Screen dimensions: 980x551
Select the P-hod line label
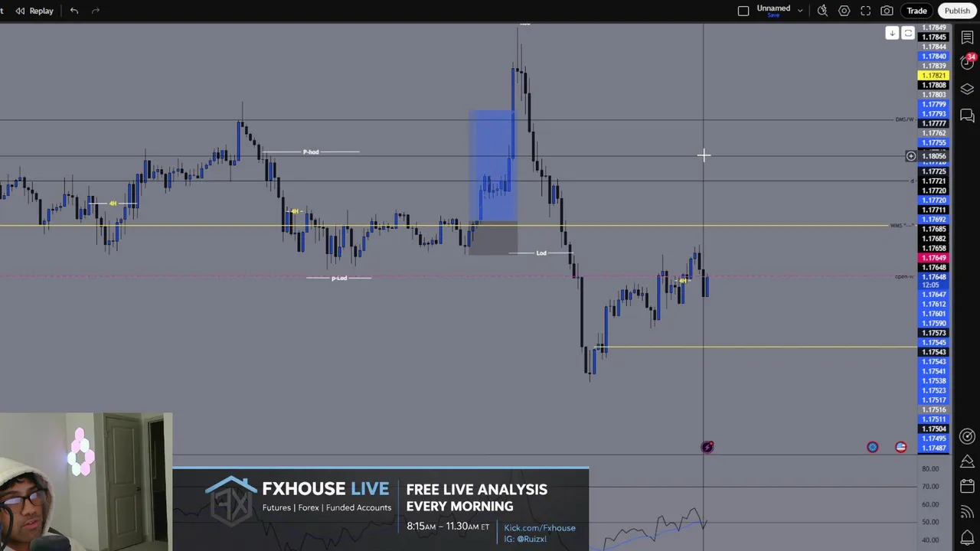(311, 152)
